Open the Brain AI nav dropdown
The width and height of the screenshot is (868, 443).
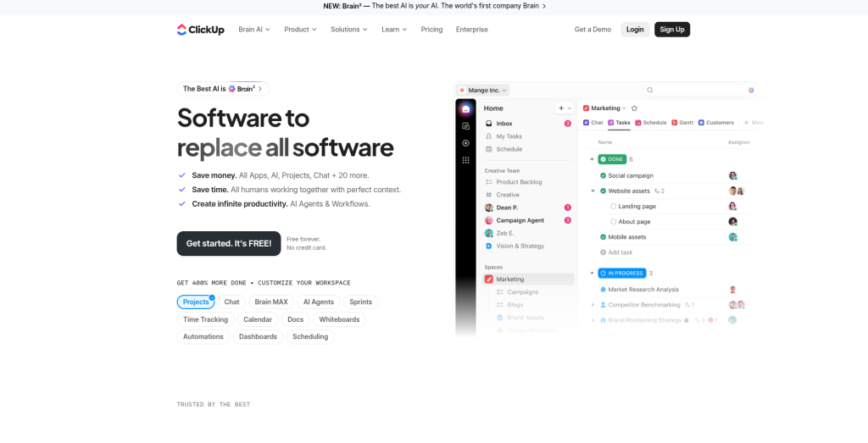point(254,30)
